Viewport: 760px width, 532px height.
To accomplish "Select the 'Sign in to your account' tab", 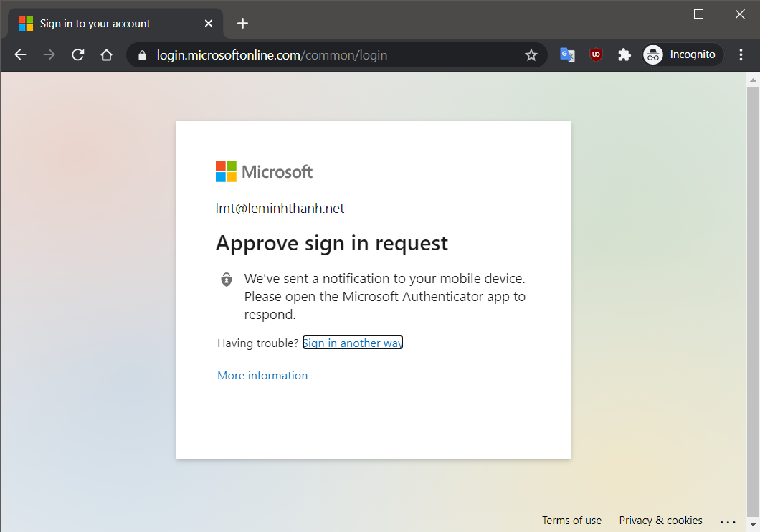I will click(x=115, y=23).
